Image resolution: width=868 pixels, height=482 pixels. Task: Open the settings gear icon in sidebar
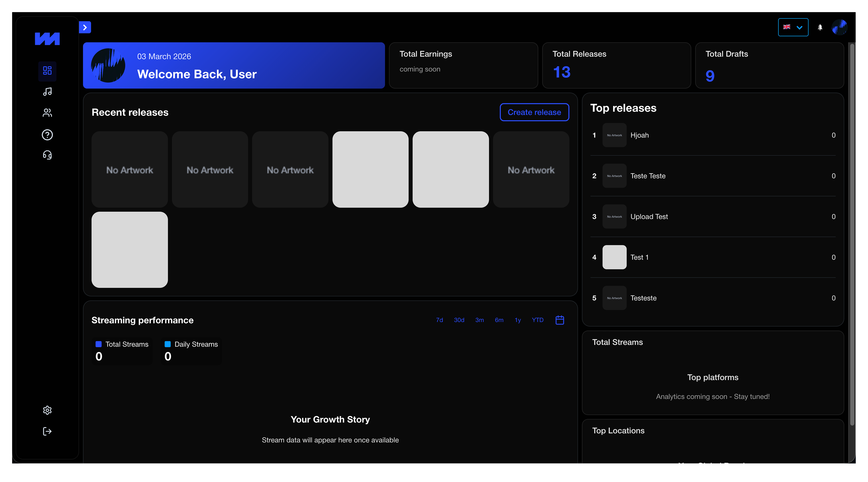[x=47, y=410]
